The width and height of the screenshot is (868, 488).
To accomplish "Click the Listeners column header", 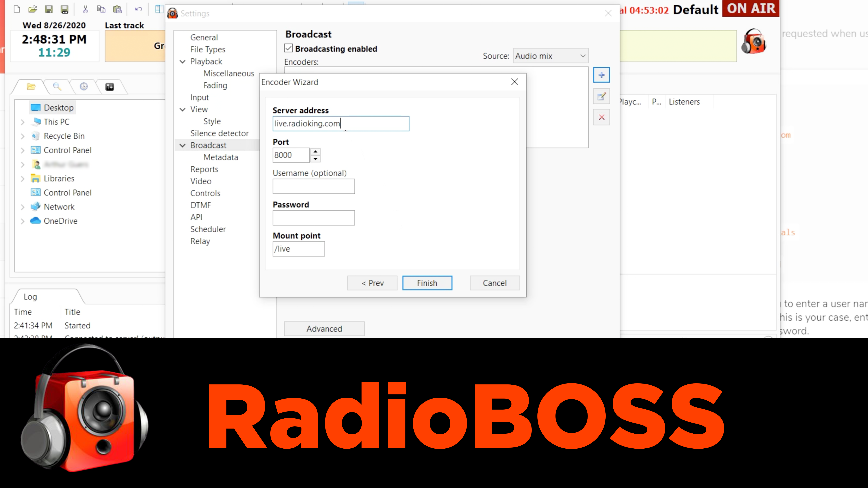I will pyautogui.click(x=684, y=102).
